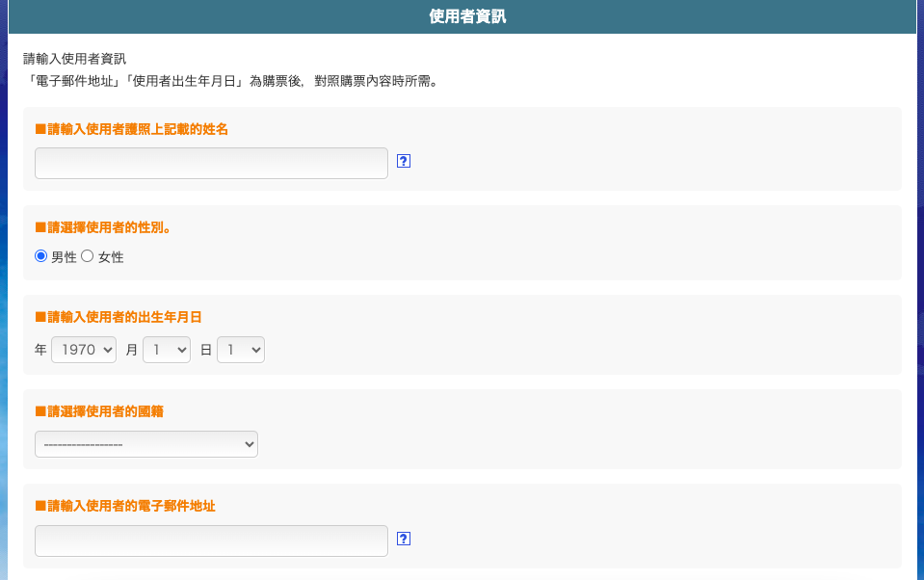Click the 請輸入使用者的電子郵件地址 heading

coord(125,506)
